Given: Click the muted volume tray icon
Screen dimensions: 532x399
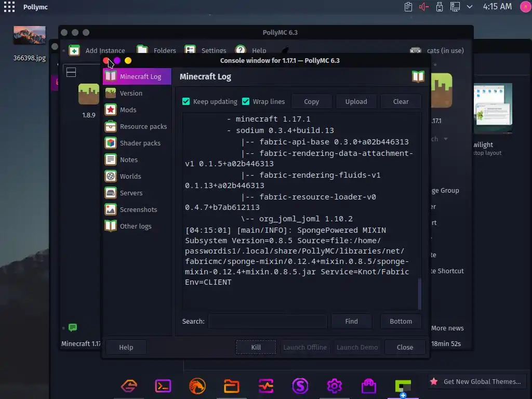Looking at the screenshot, I should [424, 7].
